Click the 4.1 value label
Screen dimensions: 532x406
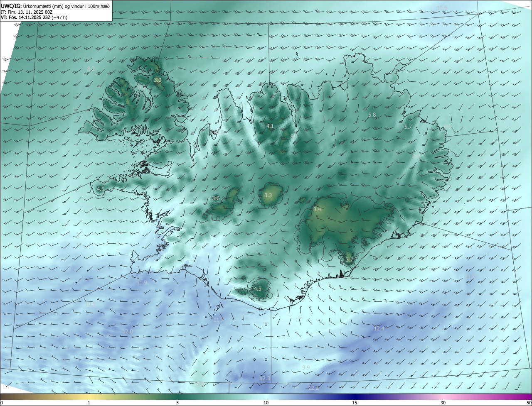click(x=270, y=126)
